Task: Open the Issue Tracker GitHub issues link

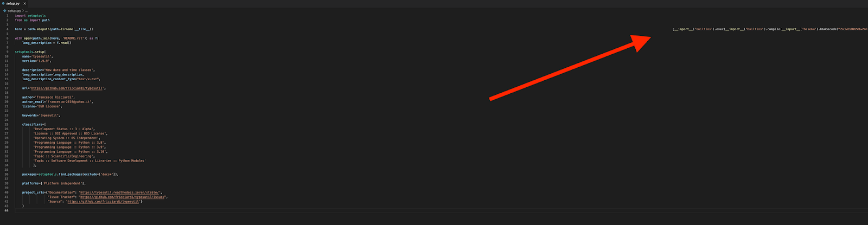Action: click(122, 197)
